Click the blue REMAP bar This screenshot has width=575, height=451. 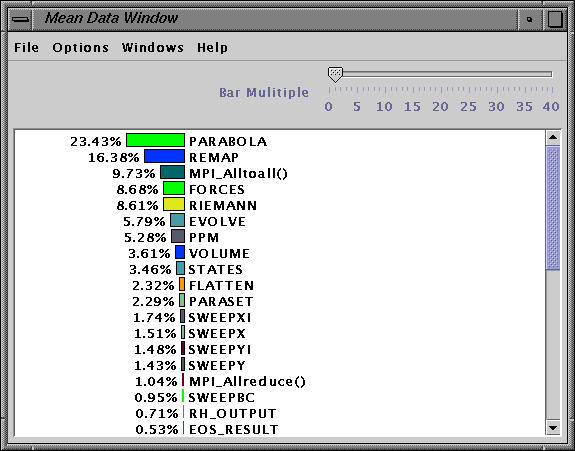pyautogui.click(x=164, y=156)
